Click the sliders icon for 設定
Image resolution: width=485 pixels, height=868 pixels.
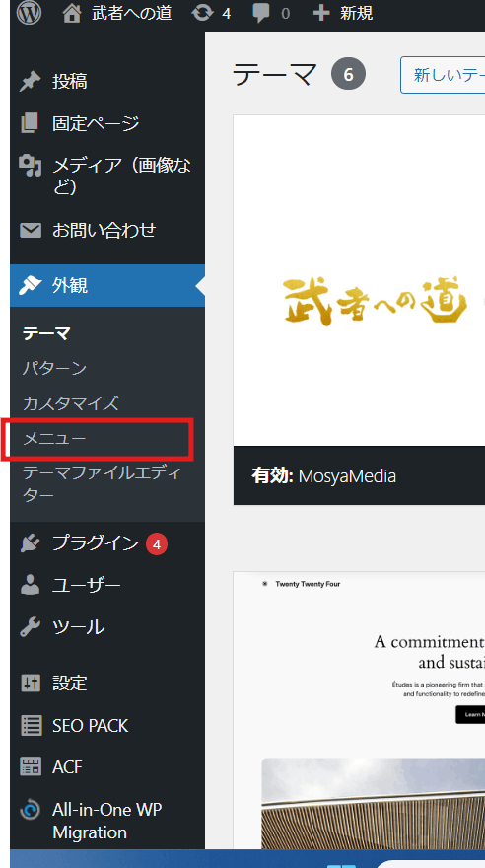(x=31, y=684)
